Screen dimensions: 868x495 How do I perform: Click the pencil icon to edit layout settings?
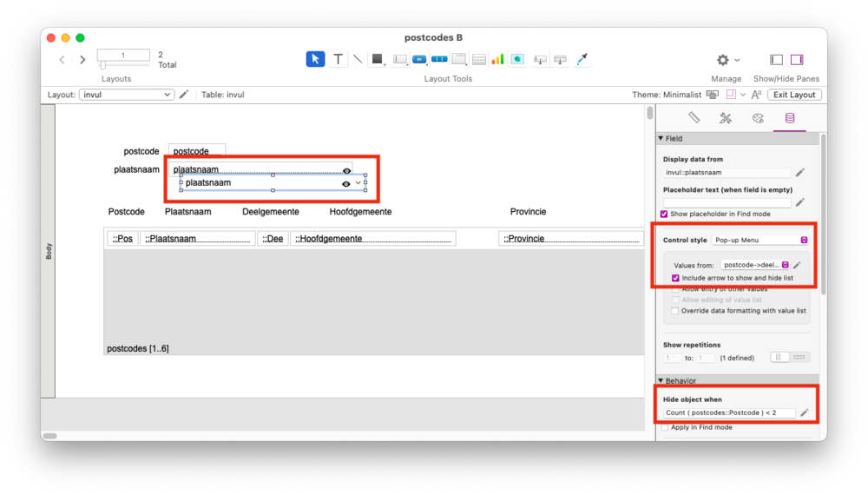[184, 95]
